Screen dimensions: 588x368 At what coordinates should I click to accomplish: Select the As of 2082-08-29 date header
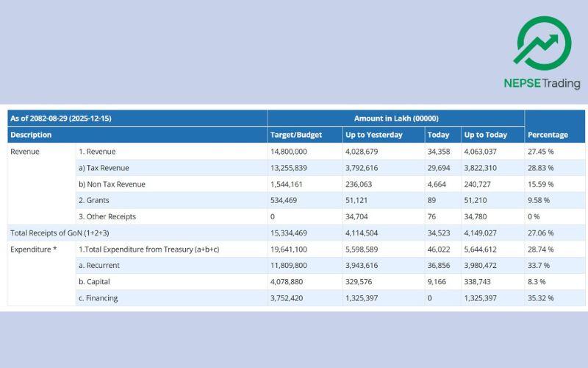tap(61, 118)
